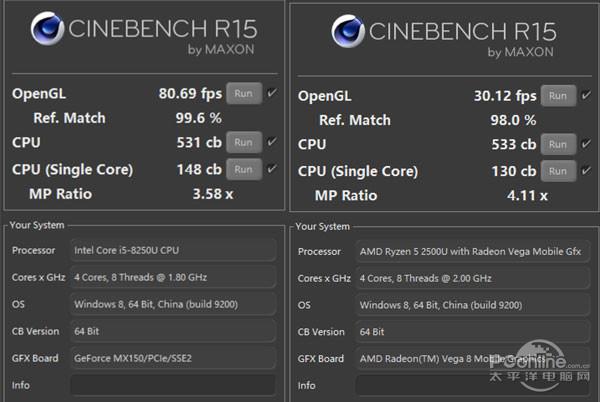Click the empty Info field in the left panel
This screenshot has height=402, width=600.
172,384
